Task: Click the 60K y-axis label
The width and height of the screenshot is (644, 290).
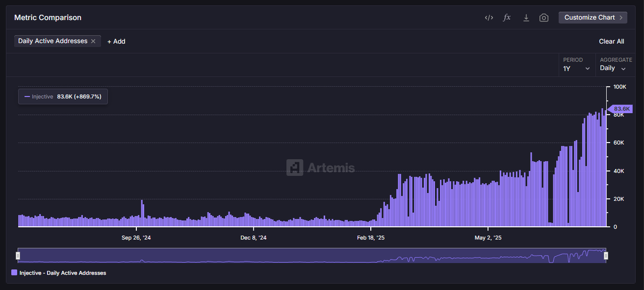Action: click(619, 143)
